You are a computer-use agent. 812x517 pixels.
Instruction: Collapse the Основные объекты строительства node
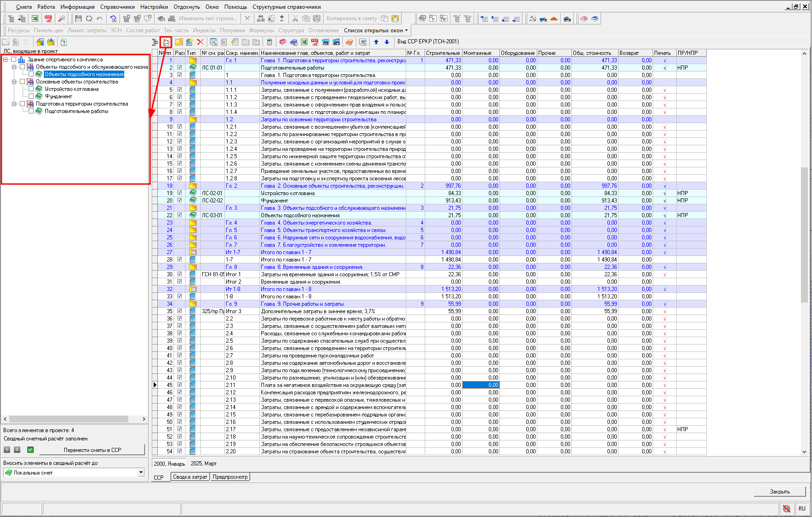[x=14, y=82]
